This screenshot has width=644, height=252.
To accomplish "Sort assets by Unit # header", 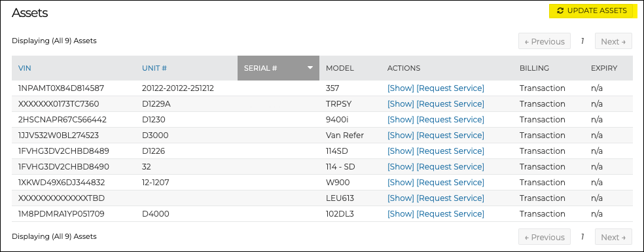I will coord(154,68).
